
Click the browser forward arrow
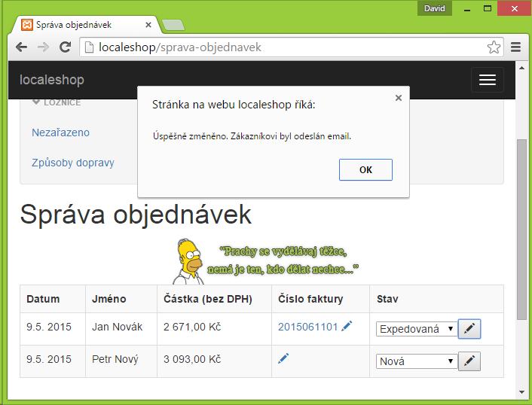click(x=43, y=47)
